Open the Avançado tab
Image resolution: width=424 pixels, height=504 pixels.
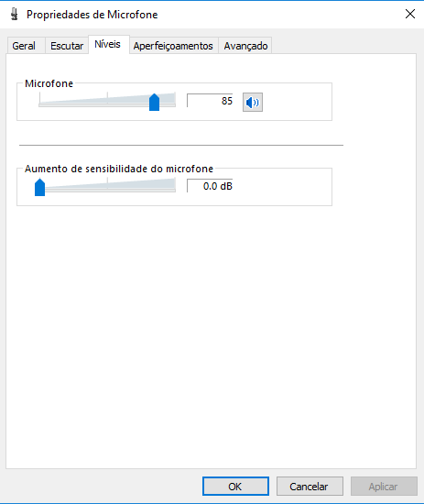245,46
